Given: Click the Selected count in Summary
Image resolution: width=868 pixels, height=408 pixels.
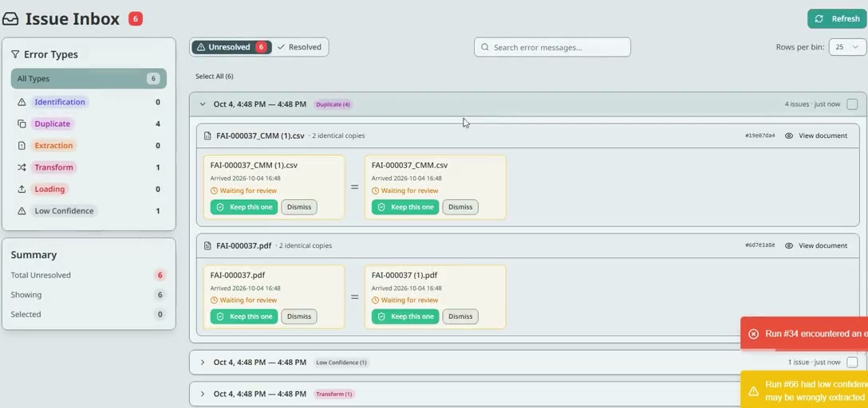Looking at the screenshot, I should [160, 314].
